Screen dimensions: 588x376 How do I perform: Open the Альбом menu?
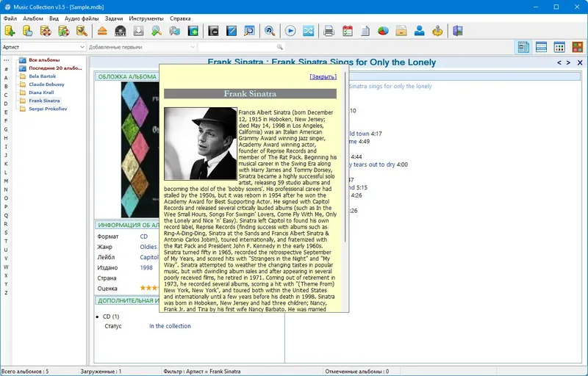pos(33,18)
